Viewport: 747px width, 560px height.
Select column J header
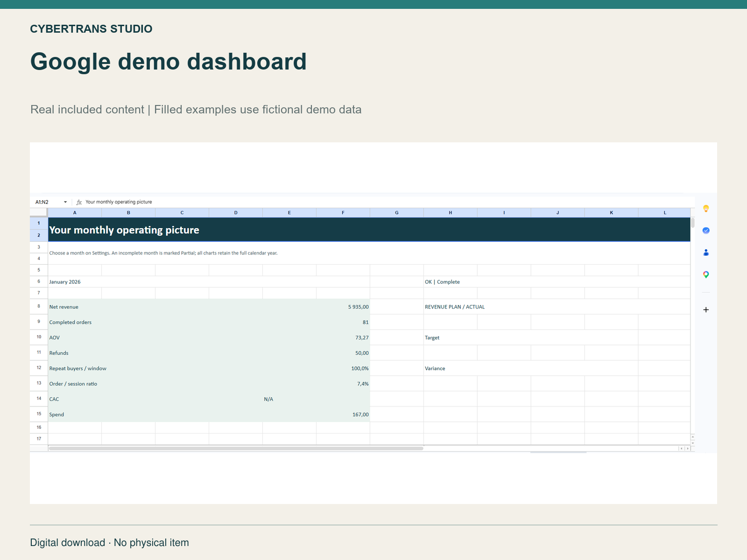tap(558, 213)
